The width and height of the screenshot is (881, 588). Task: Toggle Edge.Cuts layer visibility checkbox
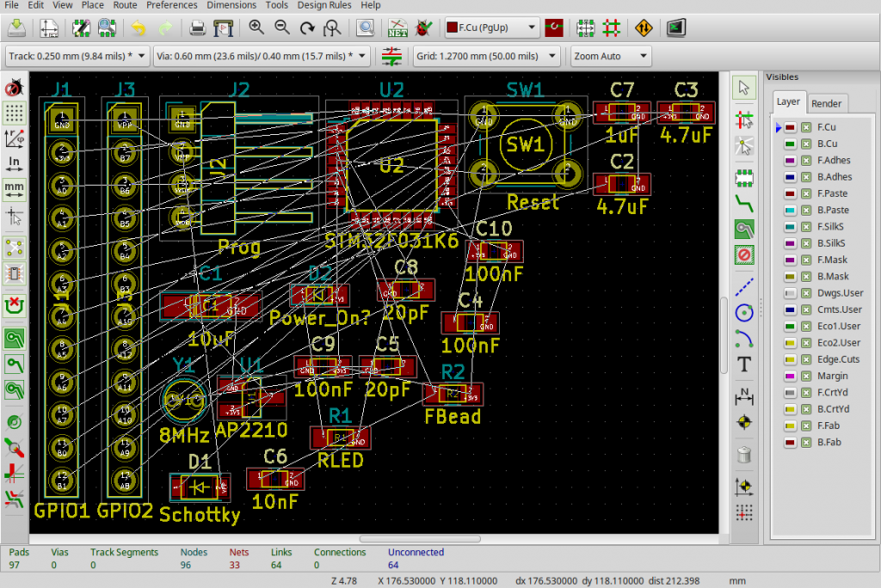coord(806,359)
